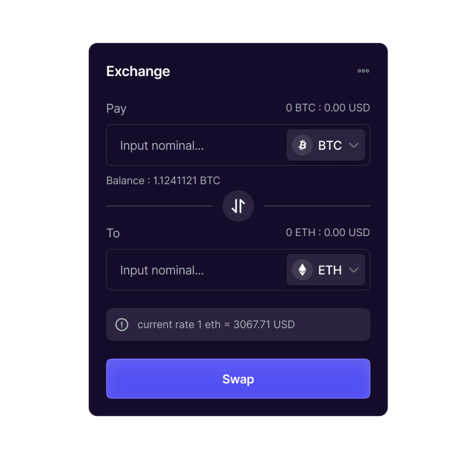Click the 0 BTC : 0.00 USD summary

[x=328, y=108]
